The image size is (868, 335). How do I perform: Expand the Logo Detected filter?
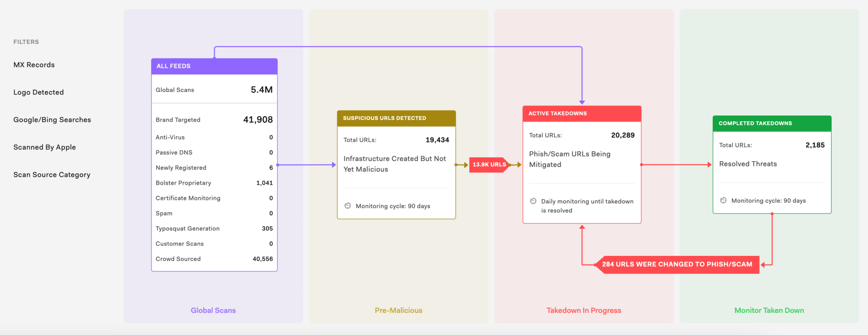pos(39,92)
